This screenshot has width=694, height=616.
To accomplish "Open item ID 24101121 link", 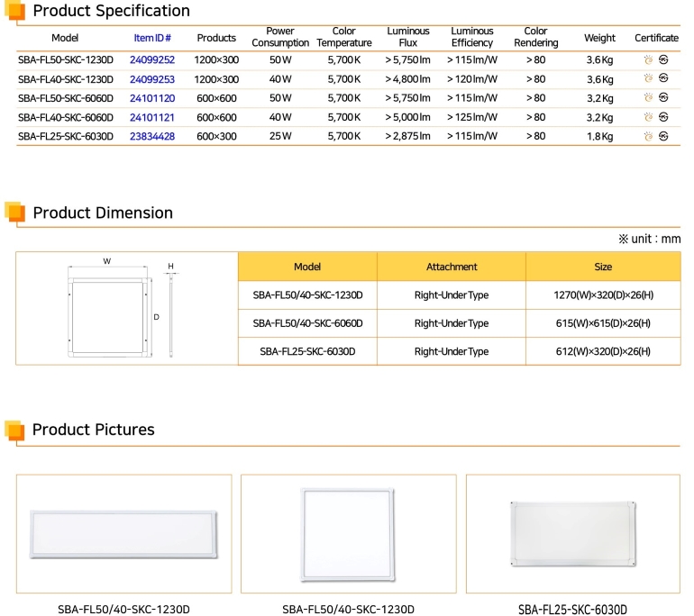I will coord(152,117).
